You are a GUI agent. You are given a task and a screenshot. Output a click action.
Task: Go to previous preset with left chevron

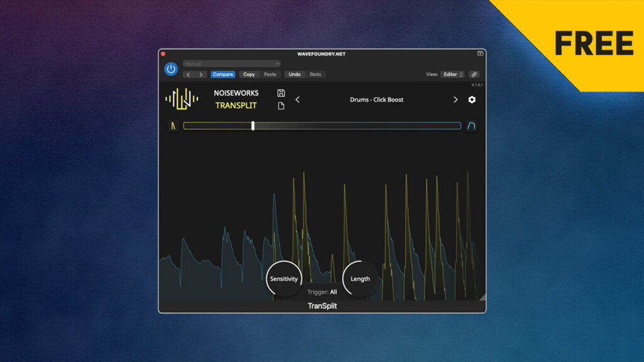coord(297,100)
